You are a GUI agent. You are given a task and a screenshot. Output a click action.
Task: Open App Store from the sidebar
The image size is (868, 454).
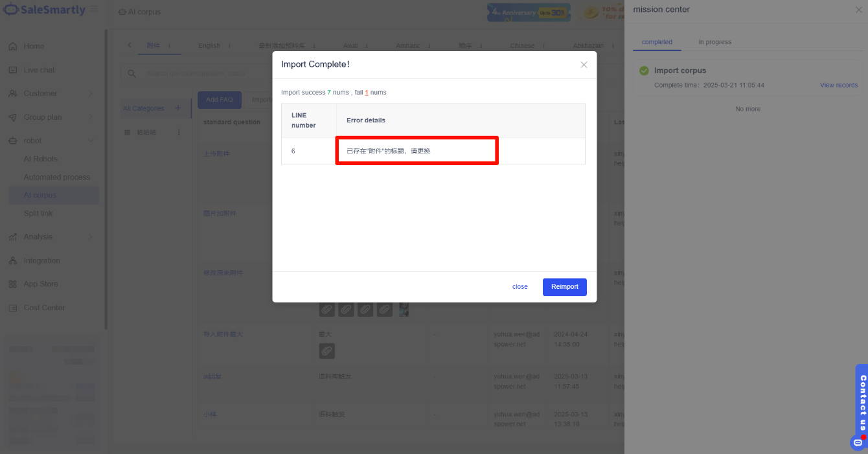coord(41,284)
